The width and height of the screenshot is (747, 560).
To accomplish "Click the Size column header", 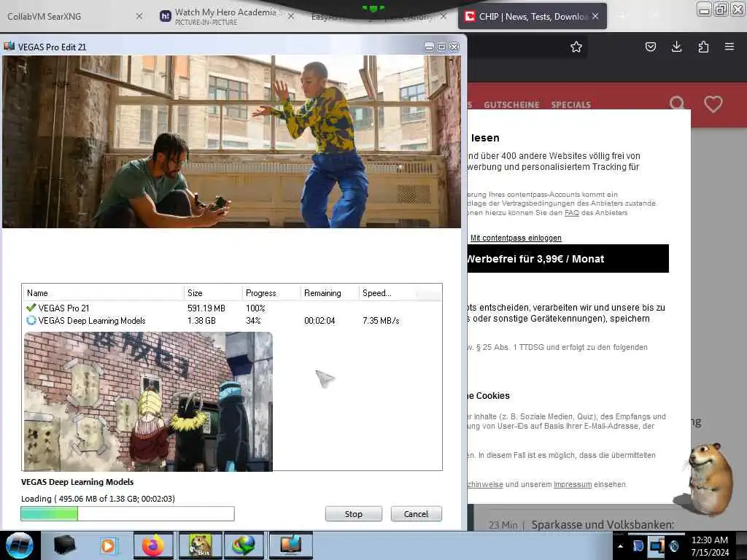I will coord(213,293).
